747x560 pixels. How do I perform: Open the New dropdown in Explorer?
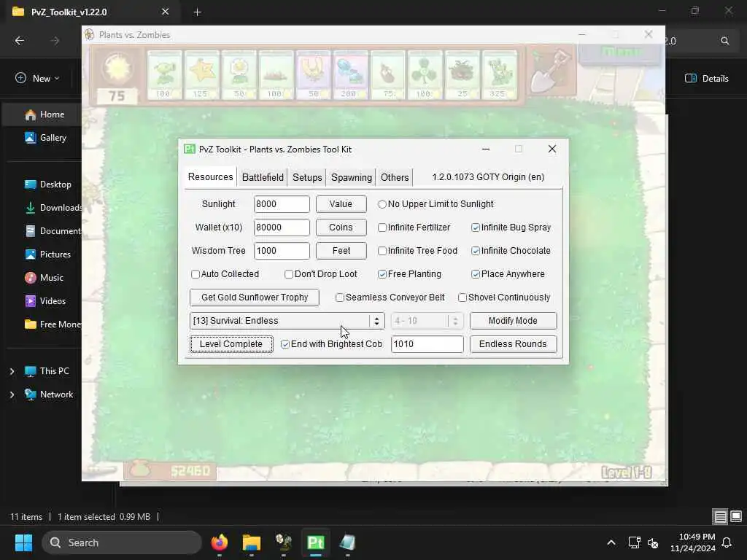coord(38,79)
